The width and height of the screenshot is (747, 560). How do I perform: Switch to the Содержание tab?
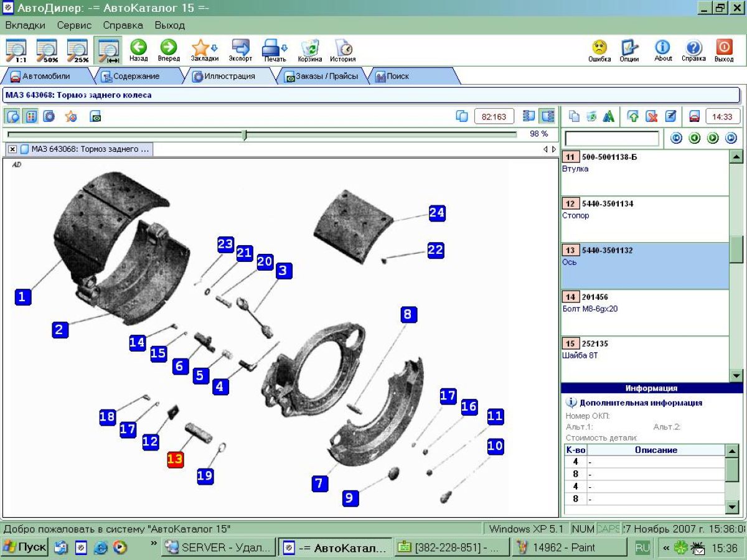tap(136, 77)
